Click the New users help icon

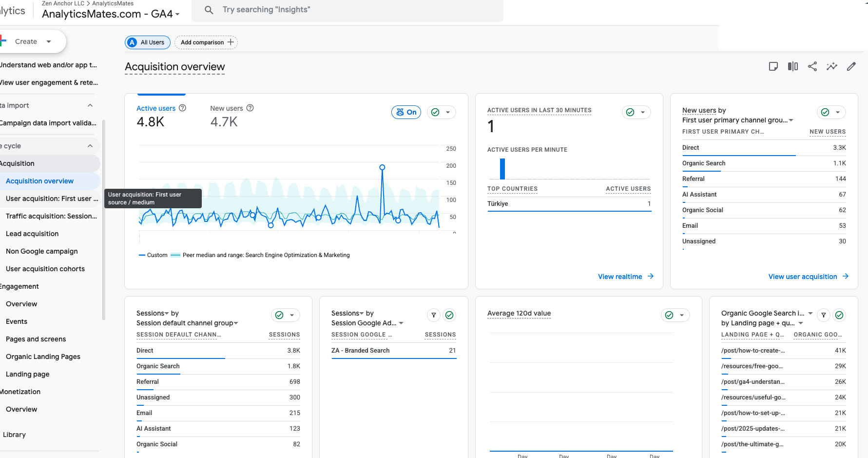(x=250, y=108)
